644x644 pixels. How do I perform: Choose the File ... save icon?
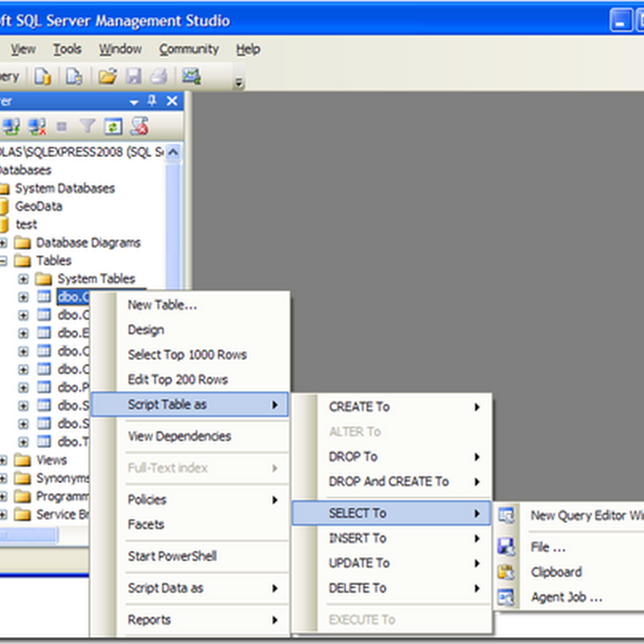point(506,547)
